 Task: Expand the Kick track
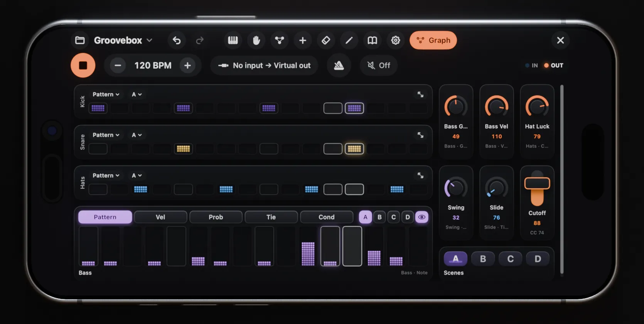420,94
